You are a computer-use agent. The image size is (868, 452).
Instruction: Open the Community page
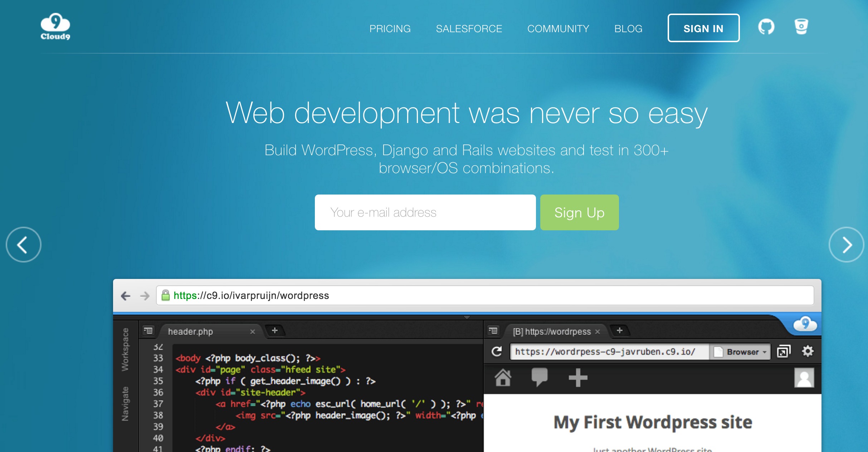558,29
